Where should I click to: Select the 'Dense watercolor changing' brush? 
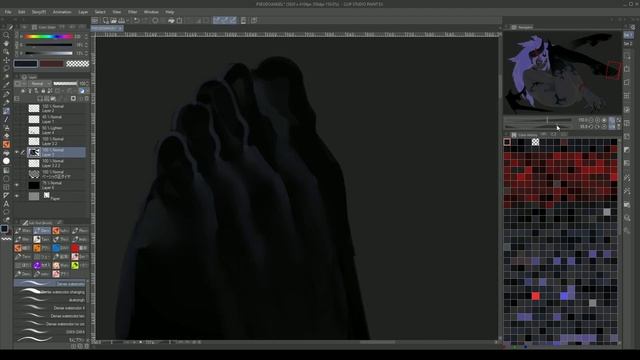[x=50, y=292]
